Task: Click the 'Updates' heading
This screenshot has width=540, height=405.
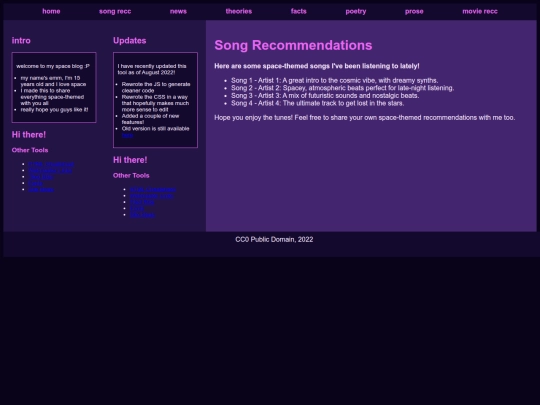Action: point(129,41)
